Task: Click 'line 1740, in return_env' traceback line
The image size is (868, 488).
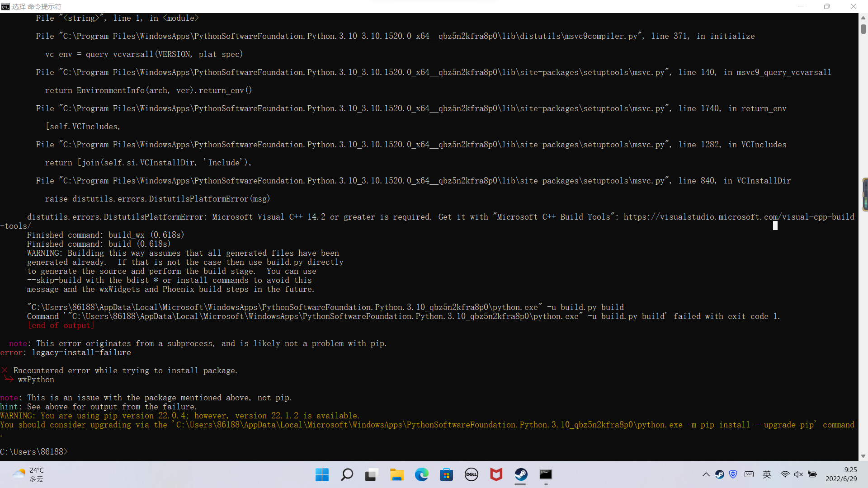Action: coord(411,108)
